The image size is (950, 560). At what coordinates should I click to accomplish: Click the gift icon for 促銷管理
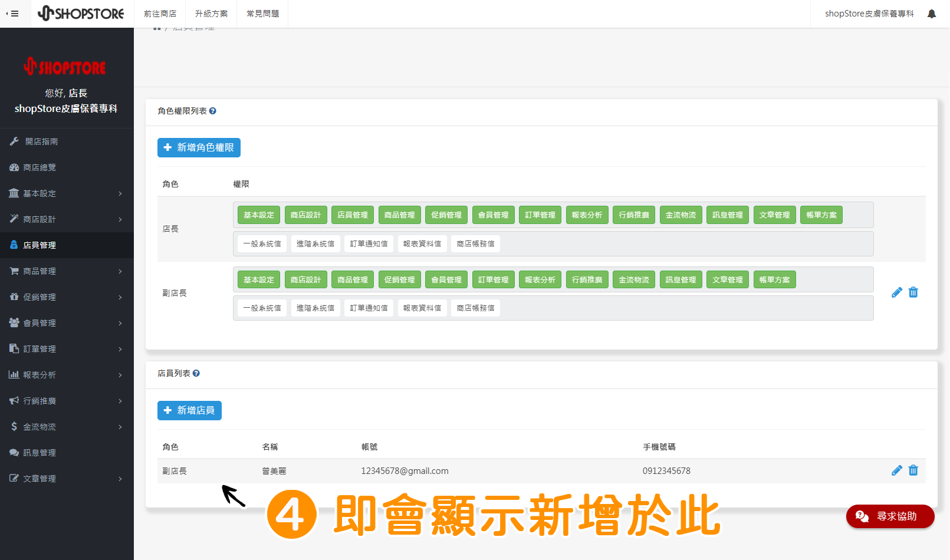click(x=14, y=297)
